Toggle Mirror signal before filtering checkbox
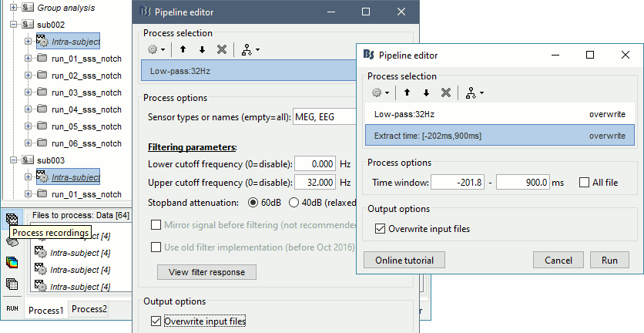This screenshot has width=644, height=333. [156, 225]
